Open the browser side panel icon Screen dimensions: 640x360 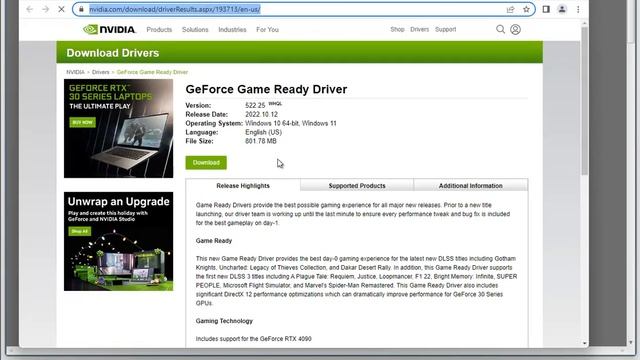(546, 9)
